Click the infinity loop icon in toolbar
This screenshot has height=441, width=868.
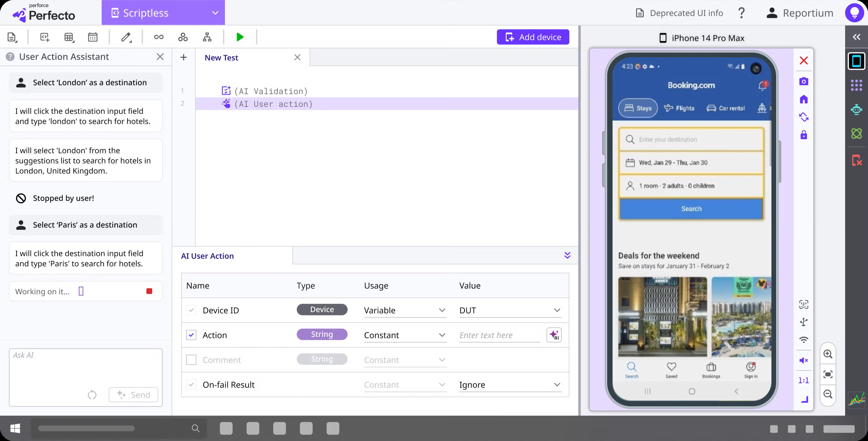(x=159, y=37)
